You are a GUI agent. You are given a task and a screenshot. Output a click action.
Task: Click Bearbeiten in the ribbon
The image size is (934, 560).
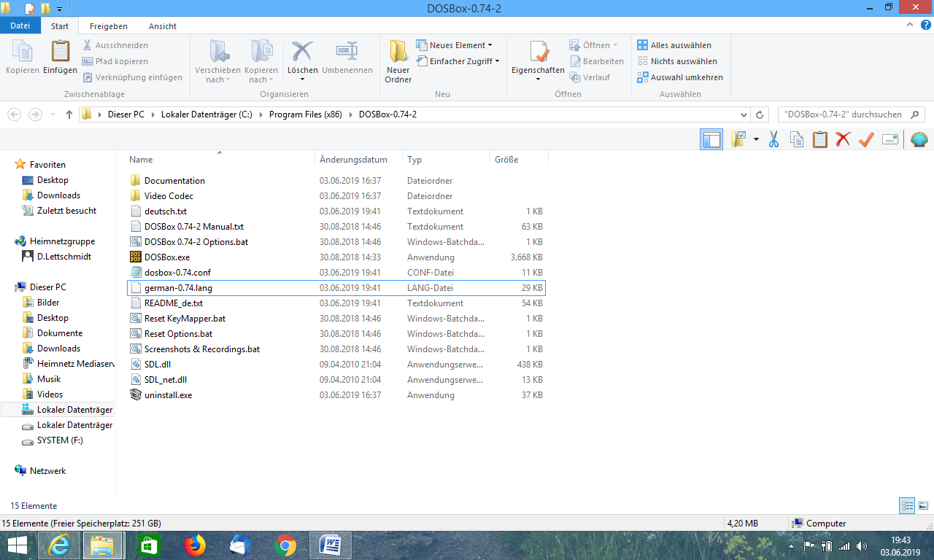[596, 61]
